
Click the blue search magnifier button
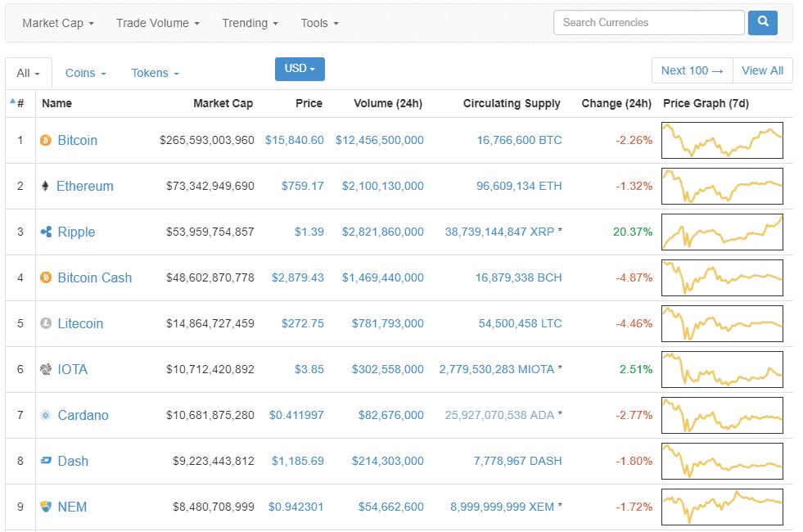pos(763,23)
